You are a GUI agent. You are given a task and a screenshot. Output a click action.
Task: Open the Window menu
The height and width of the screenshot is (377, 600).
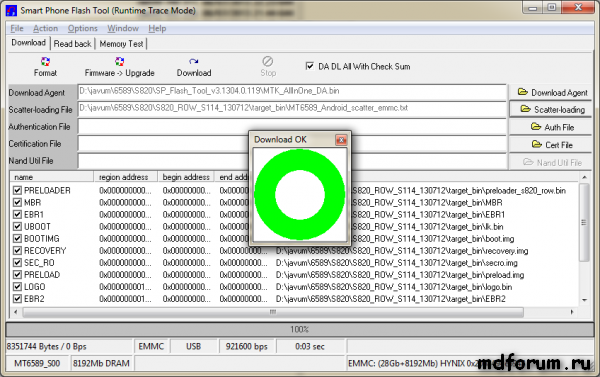123,28
